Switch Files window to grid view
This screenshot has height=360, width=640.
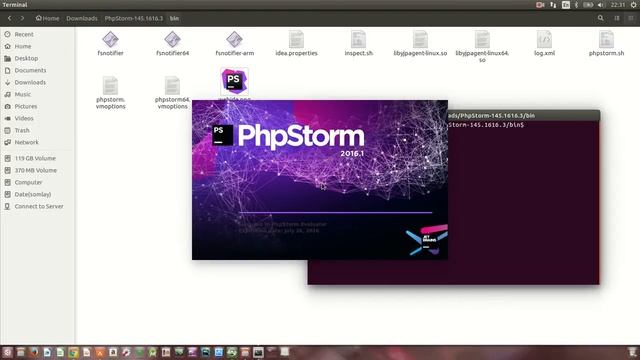pyautogui.click(x=631, y=18)
